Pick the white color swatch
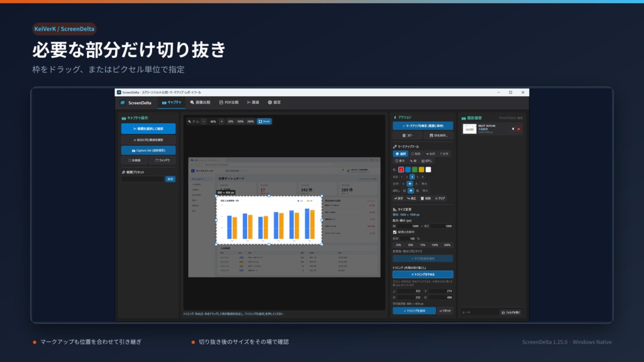 pos(428,170)
